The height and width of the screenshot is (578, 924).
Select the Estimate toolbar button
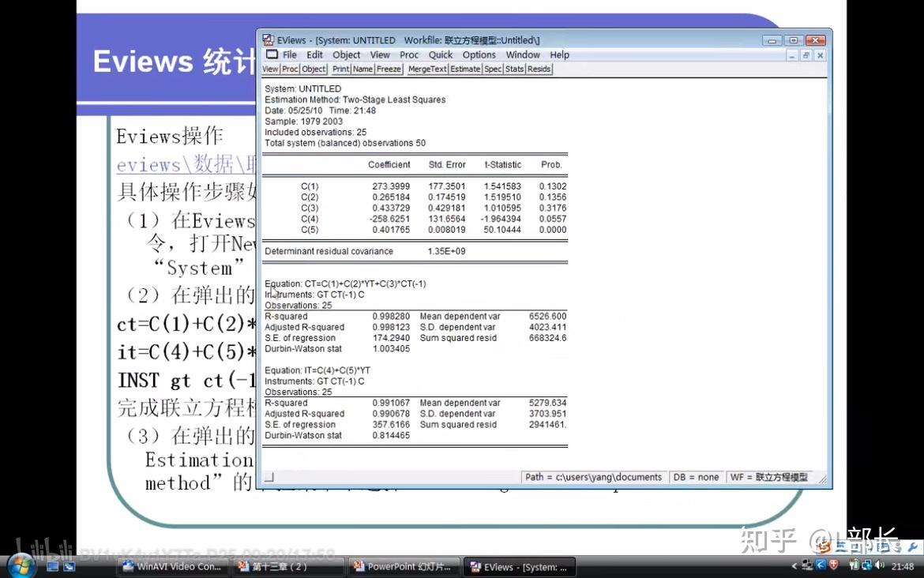point(465,69)
